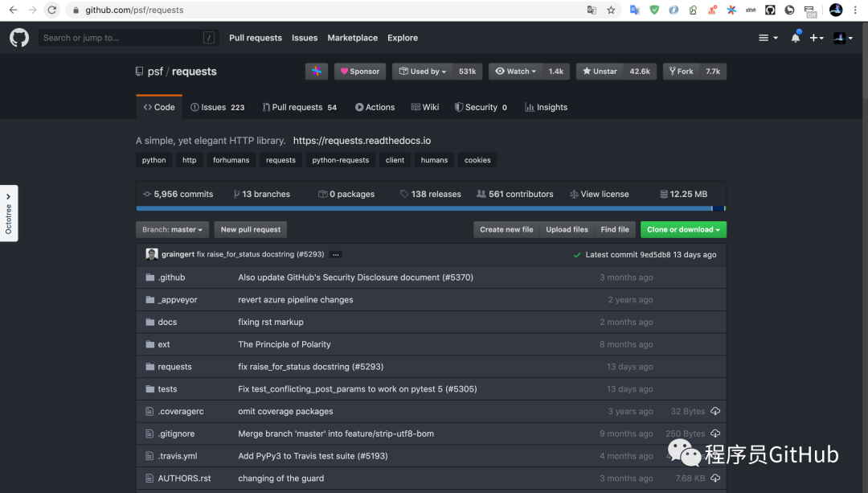Open the ext folder

[x=164, y=344]
